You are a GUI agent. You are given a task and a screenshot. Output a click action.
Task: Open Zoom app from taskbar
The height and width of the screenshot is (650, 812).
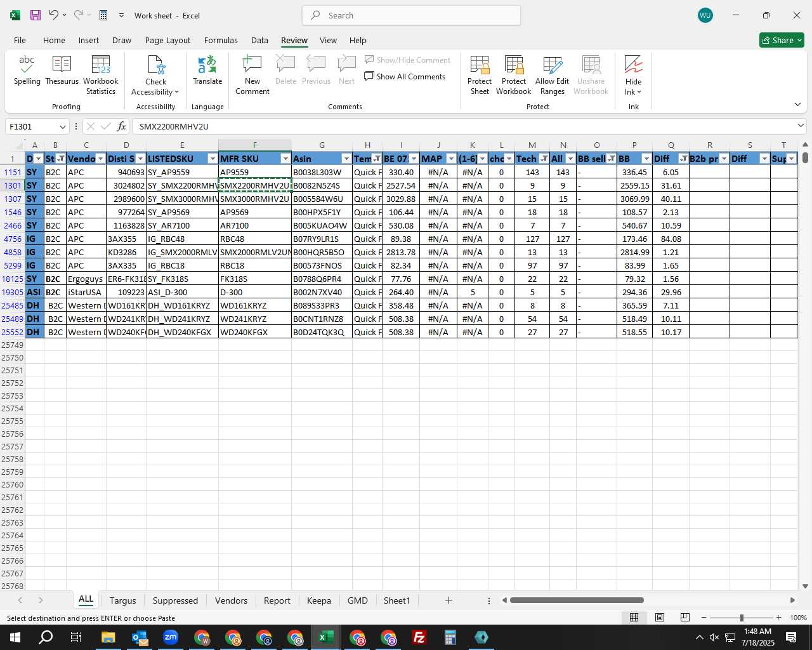171,637
